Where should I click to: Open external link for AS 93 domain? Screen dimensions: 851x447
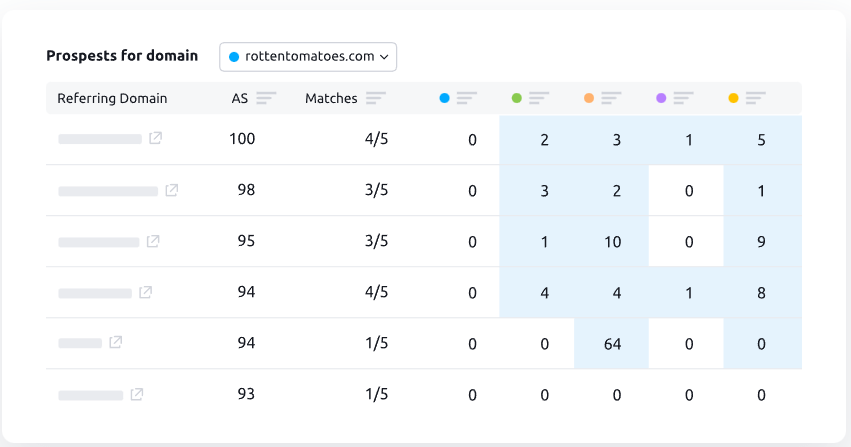[137, 394]
